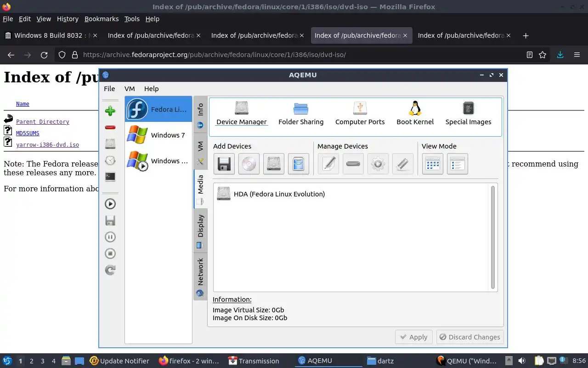Switch to icon grid view mode
Screen dimensions: 588x368
(x=433, y=164)
